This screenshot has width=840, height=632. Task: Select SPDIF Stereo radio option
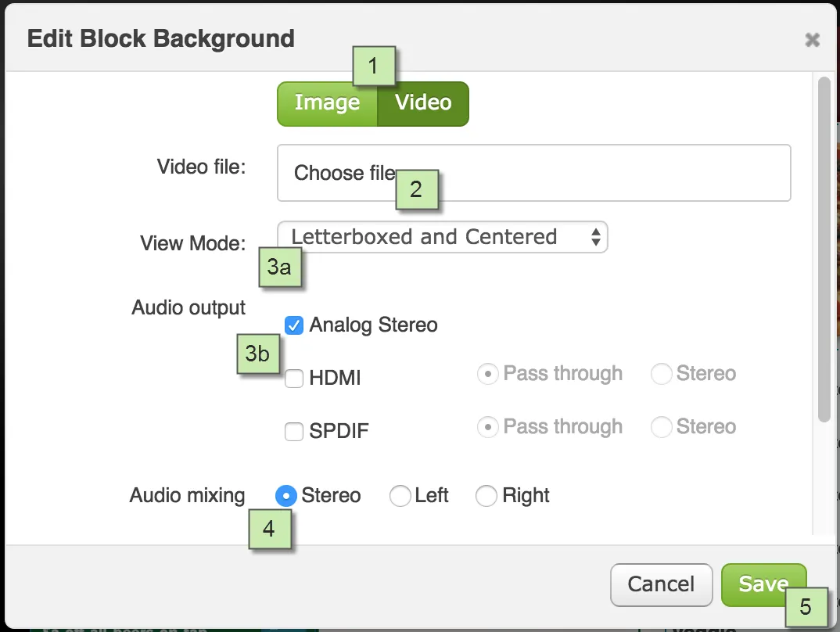click(x=661, y=427)
